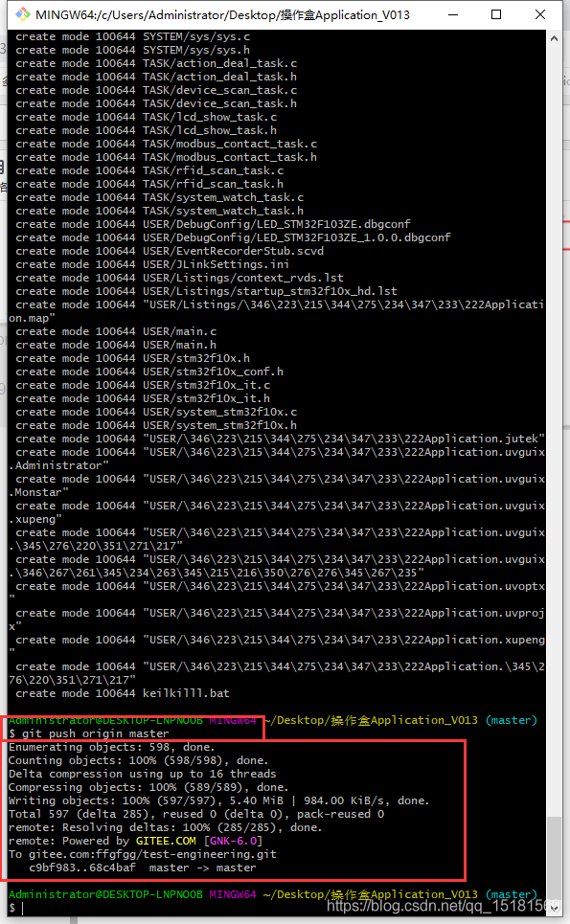The height and width of the screenshot is (924, 570).
Task: Click the yellow 'GITEE.COM' text
Action: coord(166,841)
